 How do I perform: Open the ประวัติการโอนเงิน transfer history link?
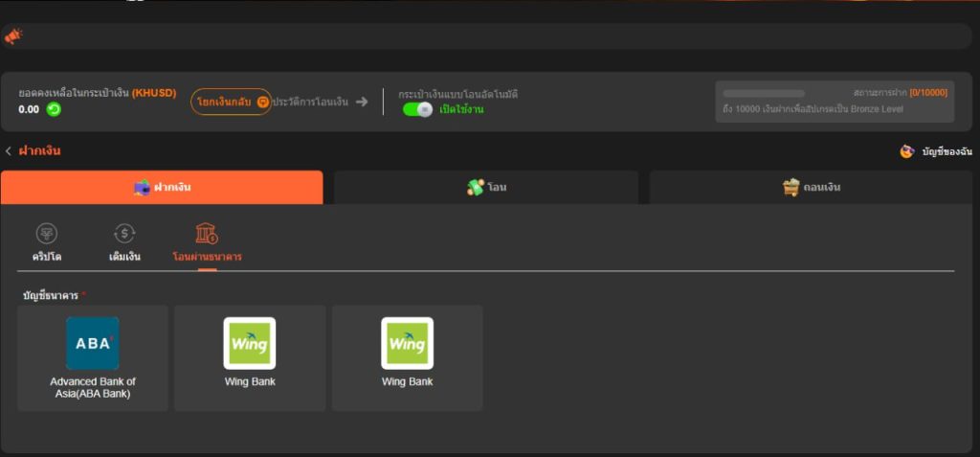point(310,102)
